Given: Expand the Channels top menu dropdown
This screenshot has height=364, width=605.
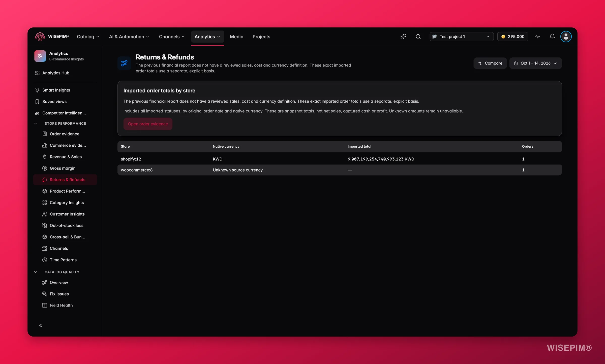Looking at the screenshot, I should (172, 37).
